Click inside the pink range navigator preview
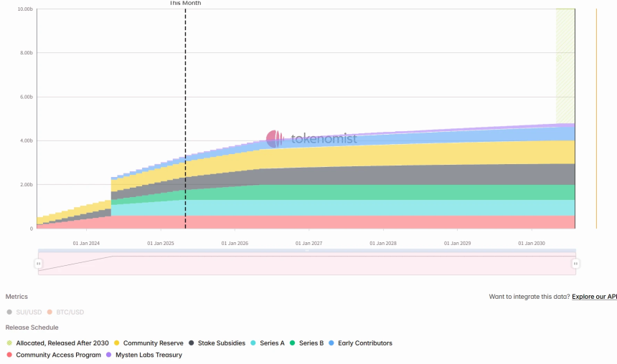 tap(308, 265)
